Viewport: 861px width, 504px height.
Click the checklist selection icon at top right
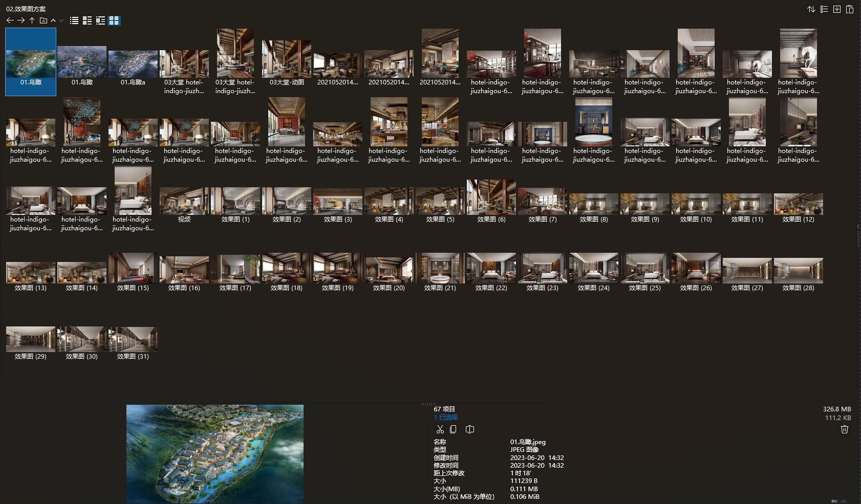(824, 9)
